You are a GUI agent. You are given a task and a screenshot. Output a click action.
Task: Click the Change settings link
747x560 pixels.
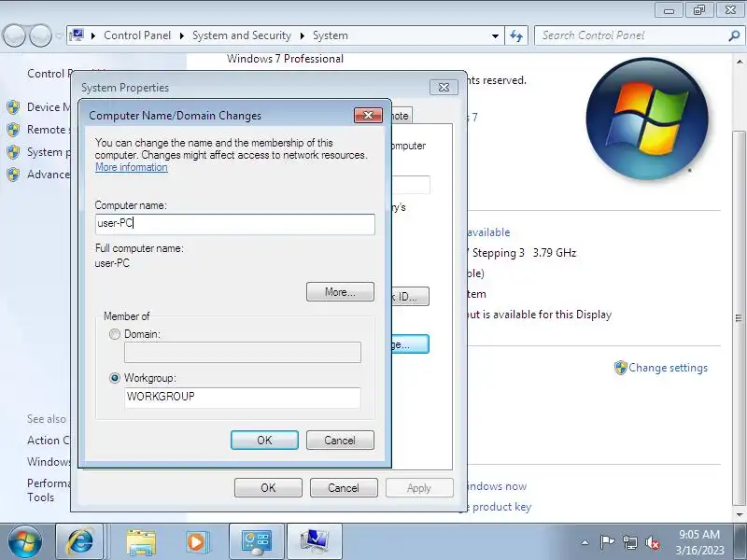click(668, 368)
